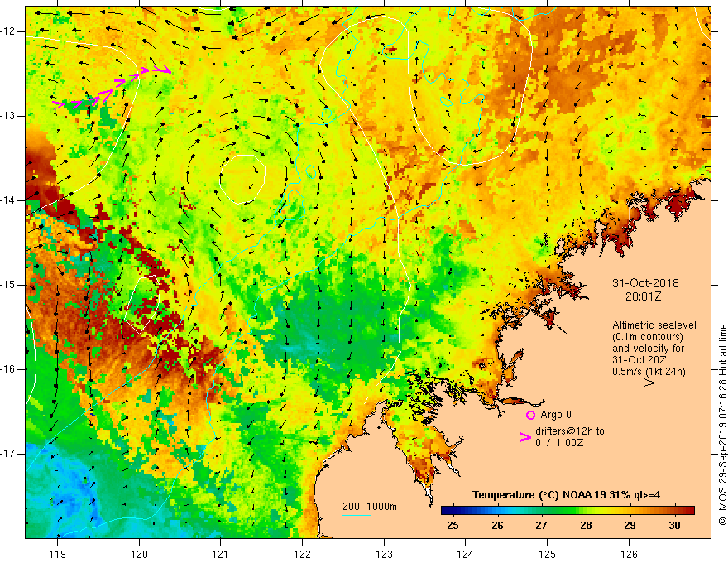Image resolution: width=728 pixels, height=563 pixels.
Task: Click the longitude axis label 119
Action: [x=58, y=554]
